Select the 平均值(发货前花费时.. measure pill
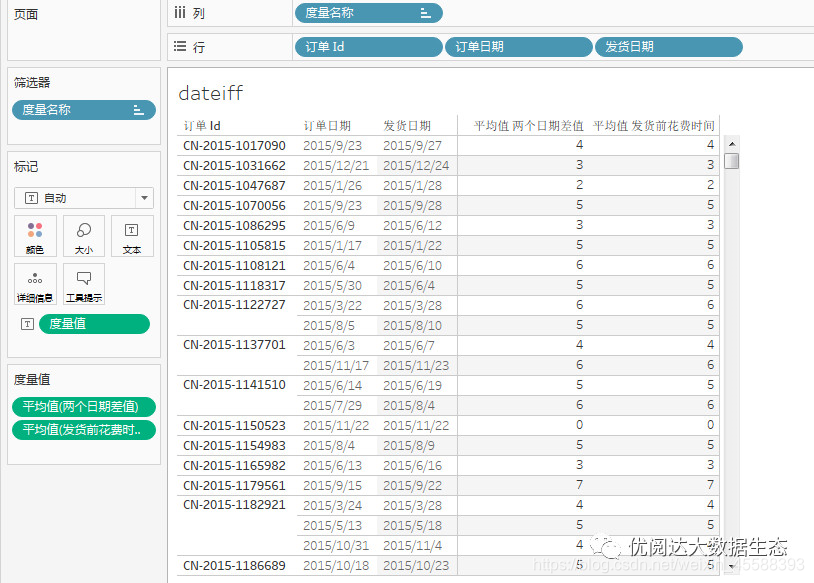The image size is (814, 583). click(x=84, y=430)
